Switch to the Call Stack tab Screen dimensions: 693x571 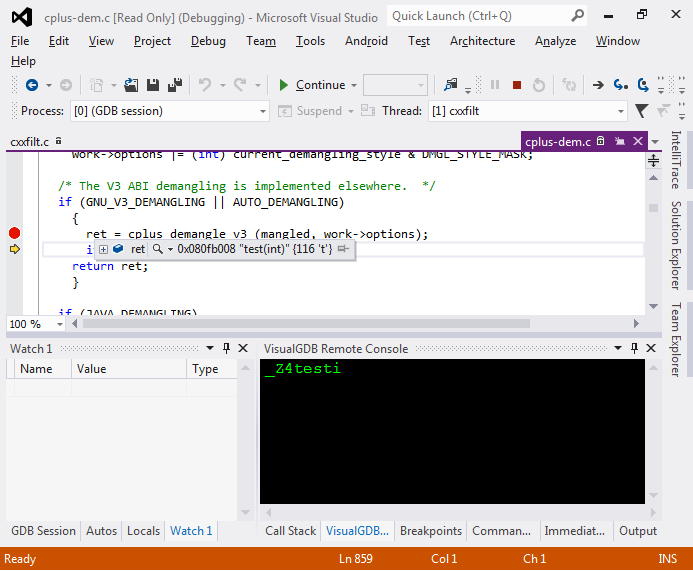coord(290,531)
